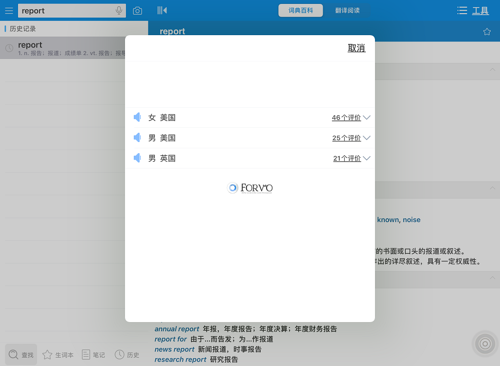Screen dimensions: 500x366
Task: Collapse the third section chevron at right
Action: pyautogui.click(x=492, y=278)
